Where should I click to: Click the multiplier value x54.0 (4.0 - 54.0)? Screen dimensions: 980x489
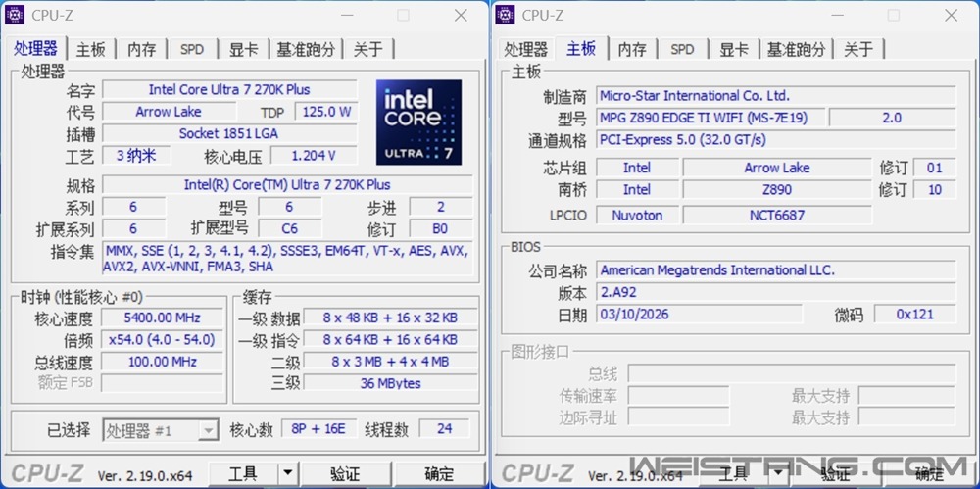(x=162, y=339)
